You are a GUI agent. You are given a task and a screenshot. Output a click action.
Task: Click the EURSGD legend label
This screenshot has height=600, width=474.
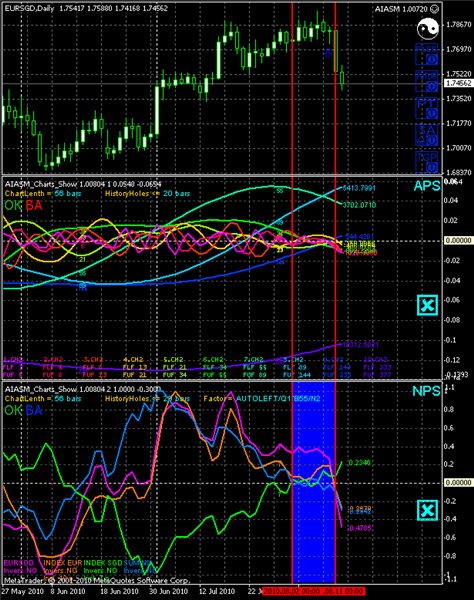(19, 563)
